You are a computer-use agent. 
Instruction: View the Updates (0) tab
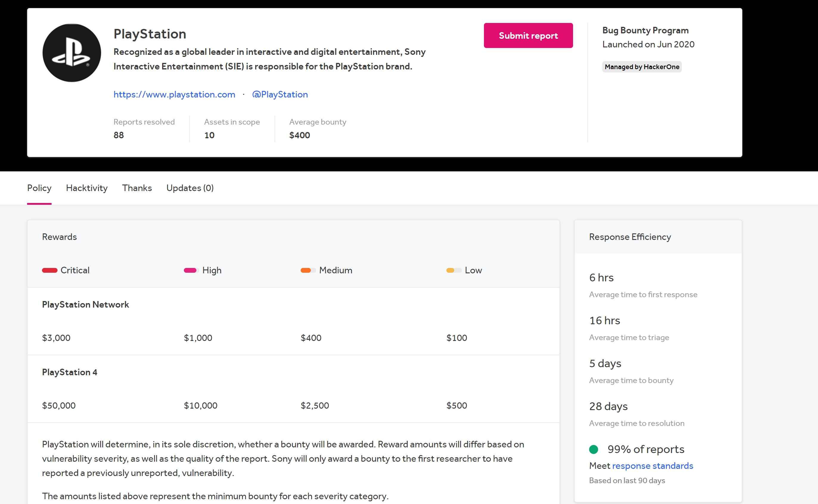pos(190,188)
